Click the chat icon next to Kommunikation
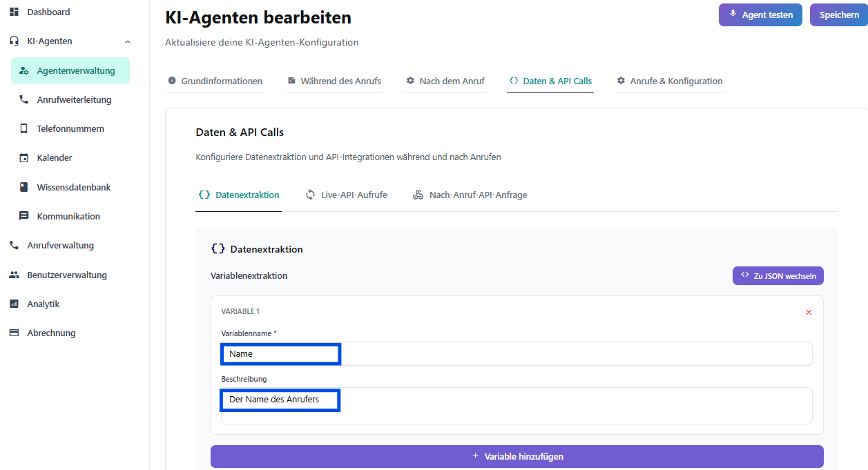Image resolution: width=868 pixels, height=470 pixels. pos(24,217)
